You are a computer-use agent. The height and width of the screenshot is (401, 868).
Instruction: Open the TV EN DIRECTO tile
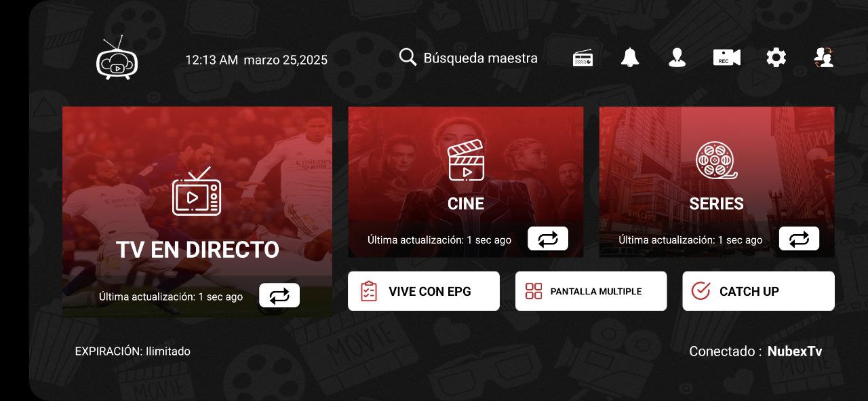pyautogui.click(x=197, y=212)
